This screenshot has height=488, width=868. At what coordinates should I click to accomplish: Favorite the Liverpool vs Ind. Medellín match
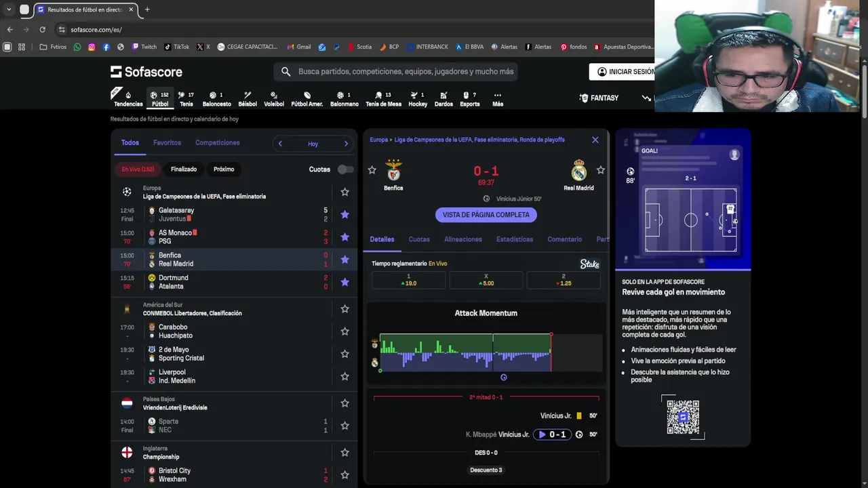(x=344, y=376)
